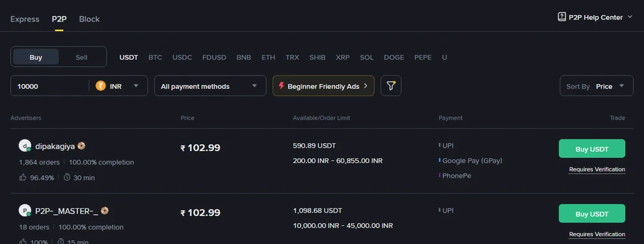Screen dimensions: 644x244
Task: Click the 10,000.00 INR - 45,000.00 INR limit
Action: 343,226
